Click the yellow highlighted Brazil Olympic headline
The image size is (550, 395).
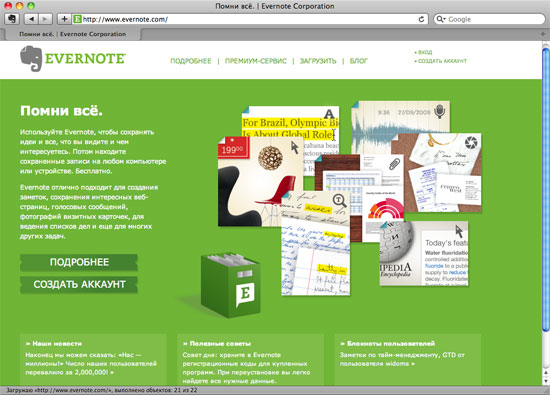[290, 128]
